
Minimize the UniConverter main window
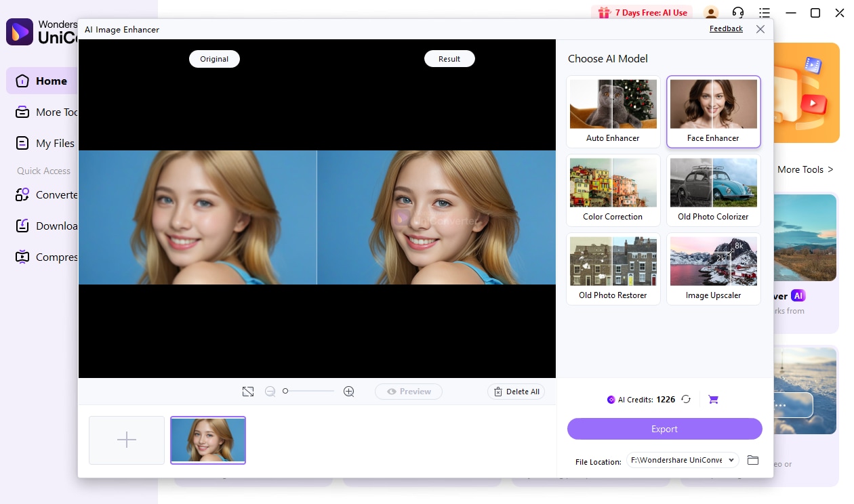[790, 13]
